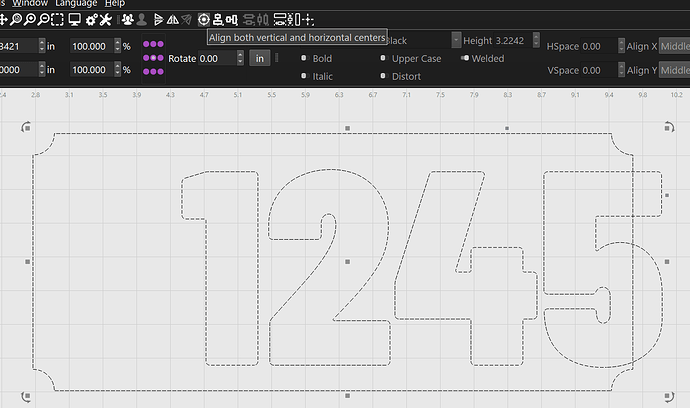Select the pan view tool icon
690x408 pixels.
point(3,19)
